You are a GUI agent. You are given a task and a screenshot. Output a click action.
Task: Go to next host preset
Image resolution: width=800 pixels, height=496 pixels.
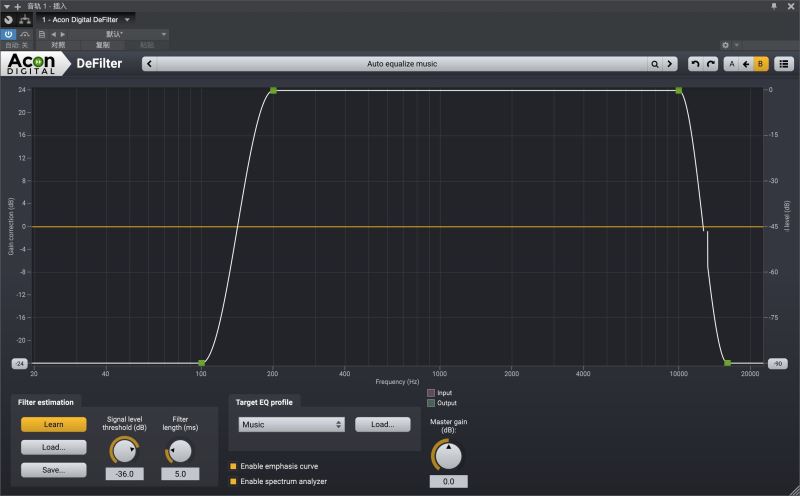[63, 34]
